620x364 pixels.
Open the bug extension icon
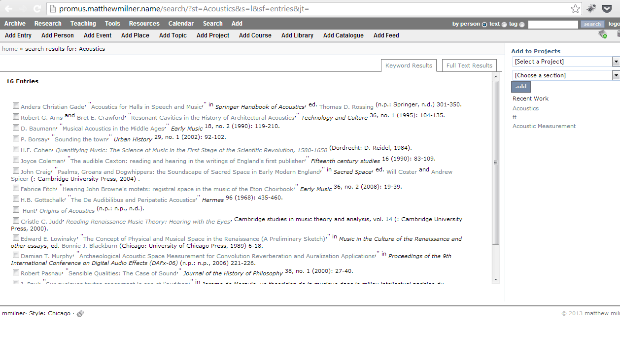coord(591,8)
